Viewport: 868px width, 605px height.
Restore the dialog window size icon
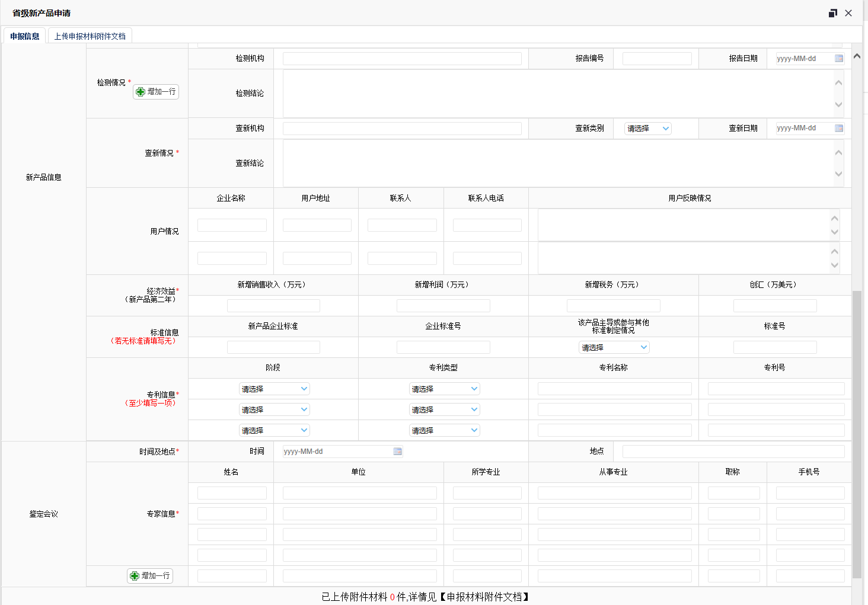click(832, 13)
